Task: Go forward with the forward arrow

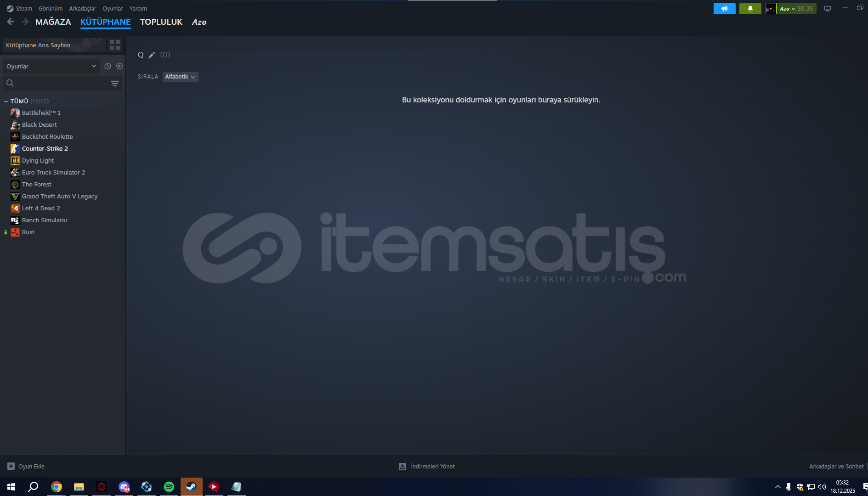Action: [25, 22]
